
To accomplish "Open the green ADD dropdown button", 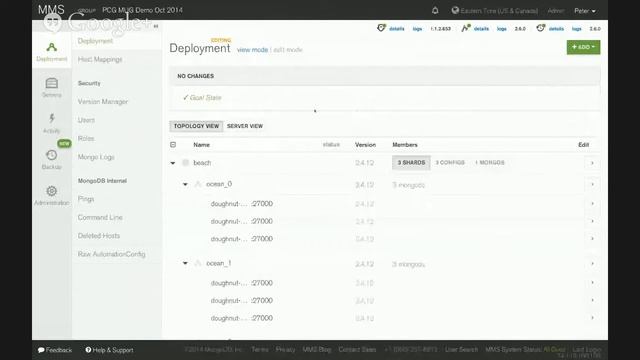I will [x=583, y=47].
